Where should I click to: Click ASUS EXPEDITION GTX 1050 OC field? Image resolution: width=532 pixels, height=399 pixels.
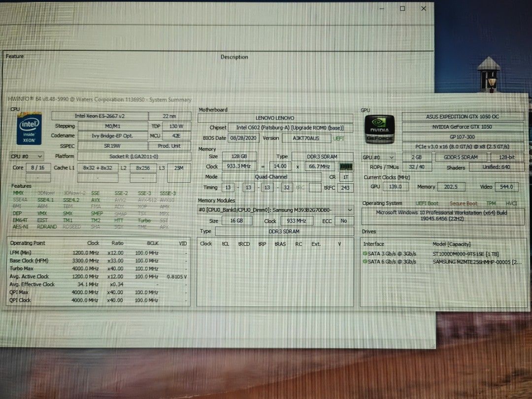[463, 117]
